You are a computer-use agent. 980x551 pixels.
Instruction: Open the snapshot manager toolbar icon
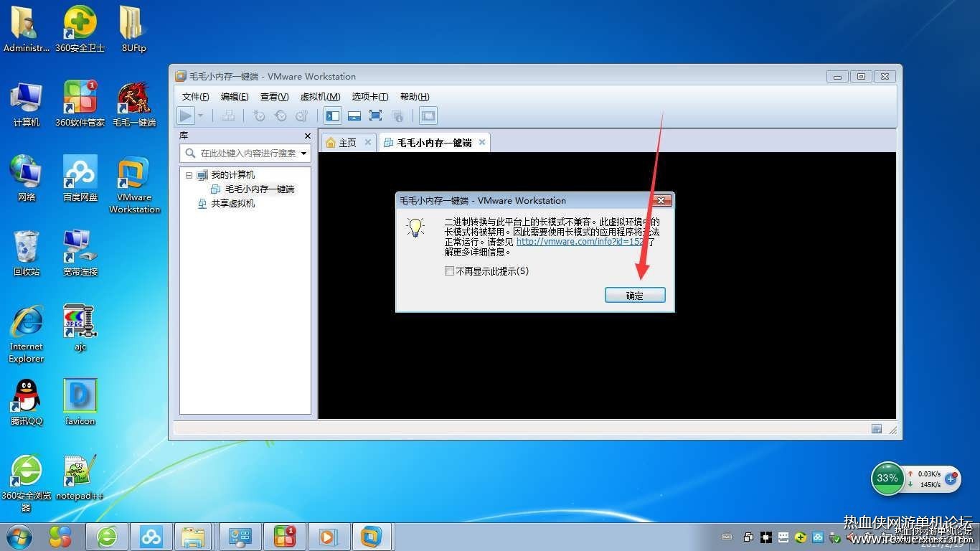coord(302,116)
